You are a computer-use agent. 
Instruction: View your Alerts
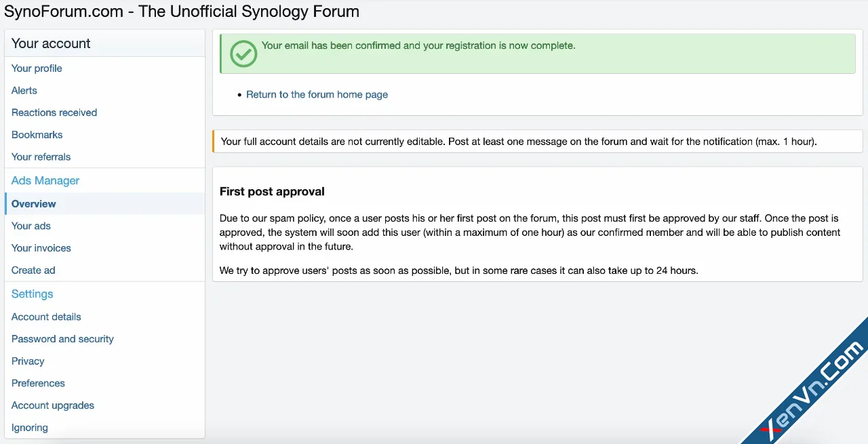tap(24, 90)
